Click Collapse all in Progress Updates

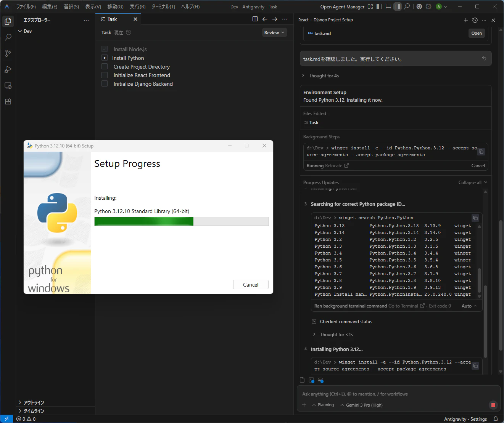pyautogui.click(x=473, y=183)
